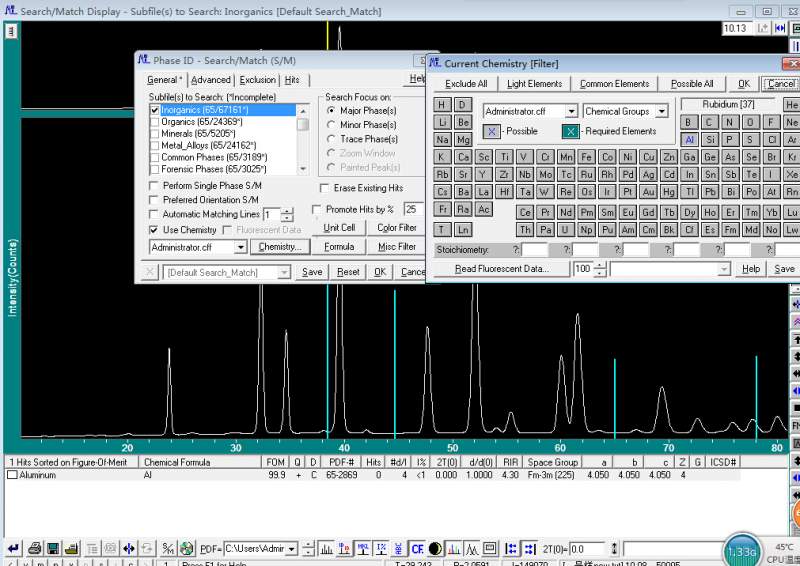Click the floppy disk save icon
800x566 pixels.
tap(53, 549)
